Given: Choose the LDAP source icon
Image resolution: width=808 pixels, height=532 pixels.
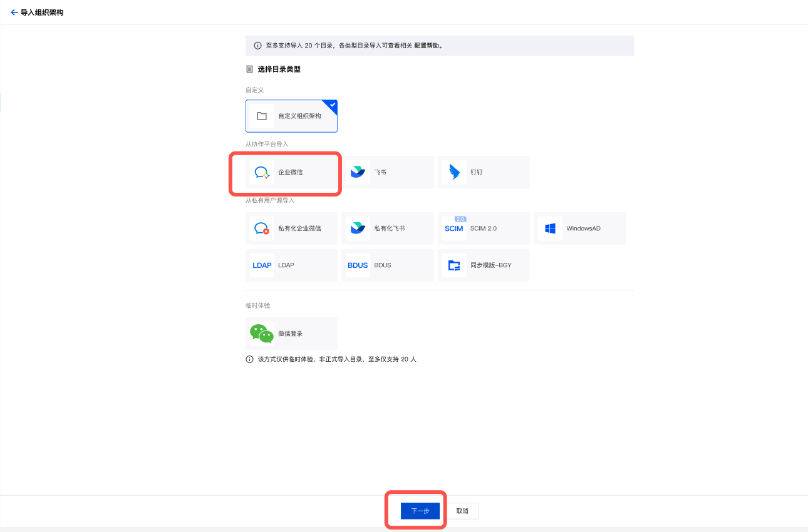Looking at the screenshot, I should 262,265.
